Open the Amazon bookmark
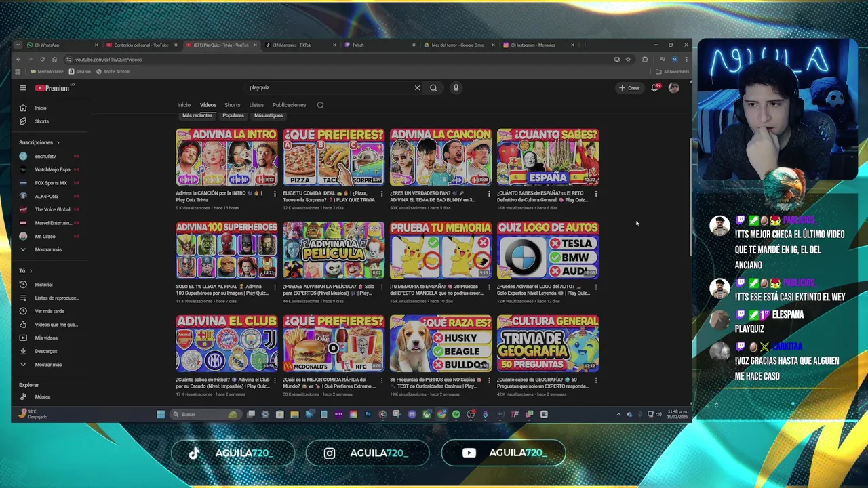Viewport: 868px width, 488px height. click(80, 71)
